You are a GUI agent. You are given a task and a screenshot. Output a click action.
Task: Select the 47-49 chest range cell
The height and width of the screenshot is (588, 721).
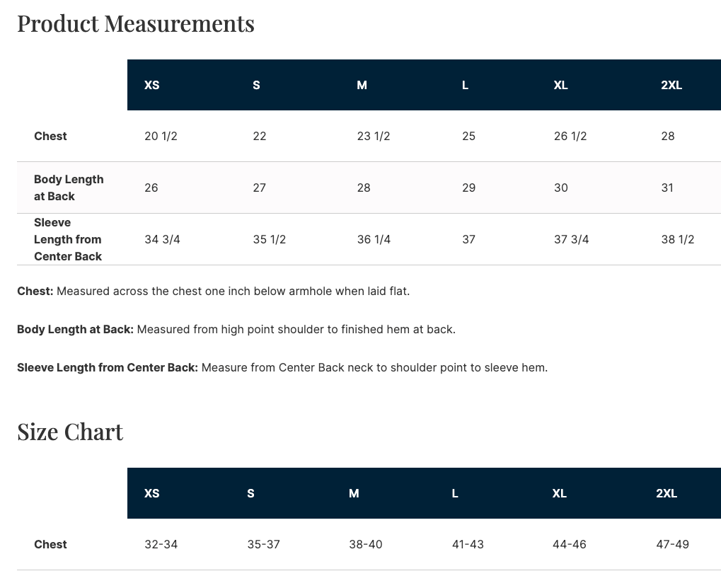pyautogui.click(x=672, y=544)
